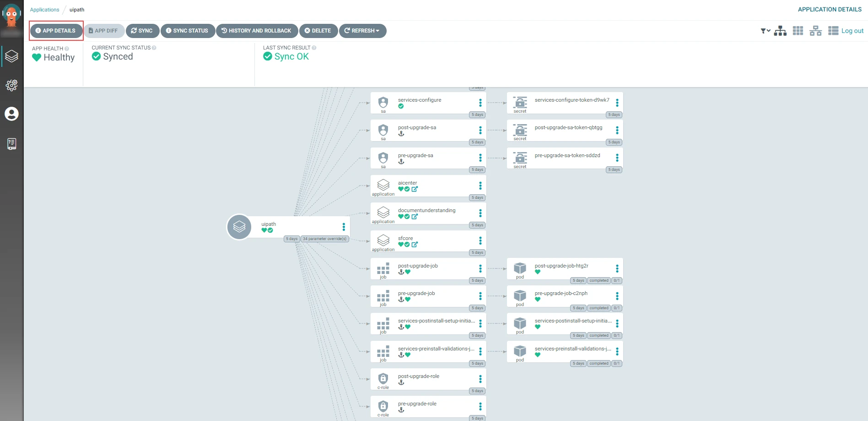This screenshot has height=421, width=868.
Task: Open kebab menu for uipath root node
Action: (x=344, y=227)
